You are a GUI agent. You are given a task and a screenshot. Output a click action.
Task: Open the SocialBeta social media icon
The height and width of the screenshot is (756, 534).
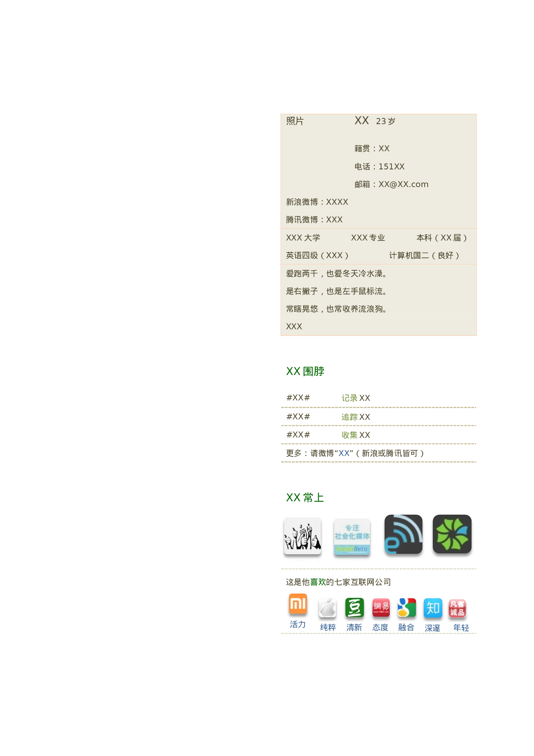[x=352, y=537]
